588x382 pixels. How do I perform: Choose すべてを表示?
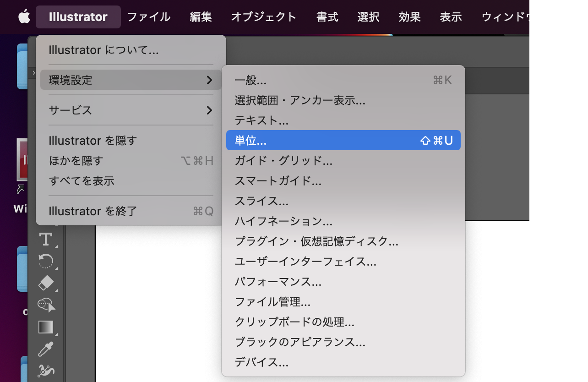[131, 181]
